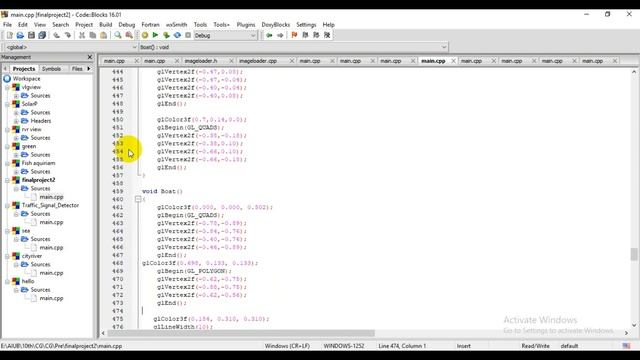Clear all bookmarks icon
Image resolution: width=640 pixels, height=360 pixels.
click(327, 36)
